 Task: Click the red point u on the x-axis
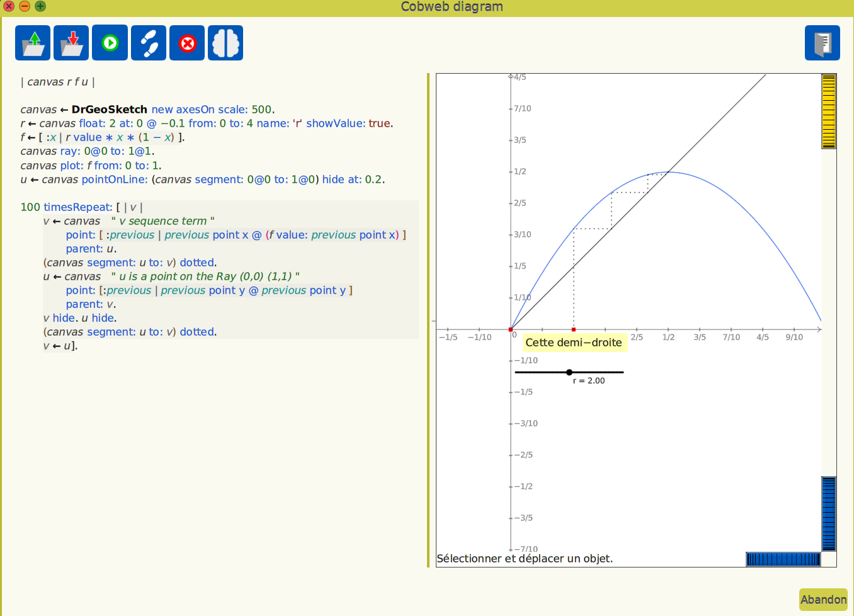tap(573, 329)
